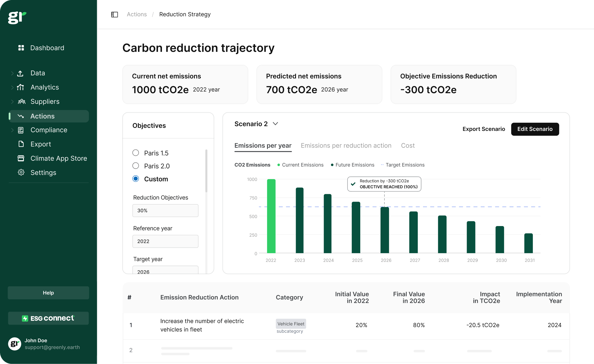The width and height of the screenshot is (594, 364).
Task: Click the Edit Scenario button
Action: [x=535, y=129]
